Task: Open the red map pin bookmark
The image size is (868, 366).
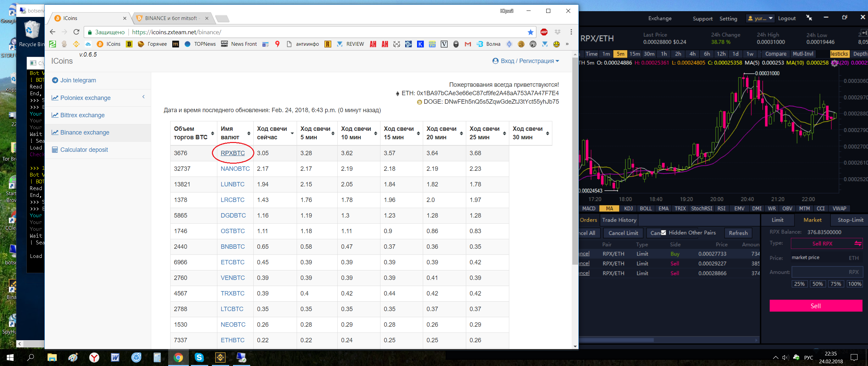Action: (x=277, y=44)
